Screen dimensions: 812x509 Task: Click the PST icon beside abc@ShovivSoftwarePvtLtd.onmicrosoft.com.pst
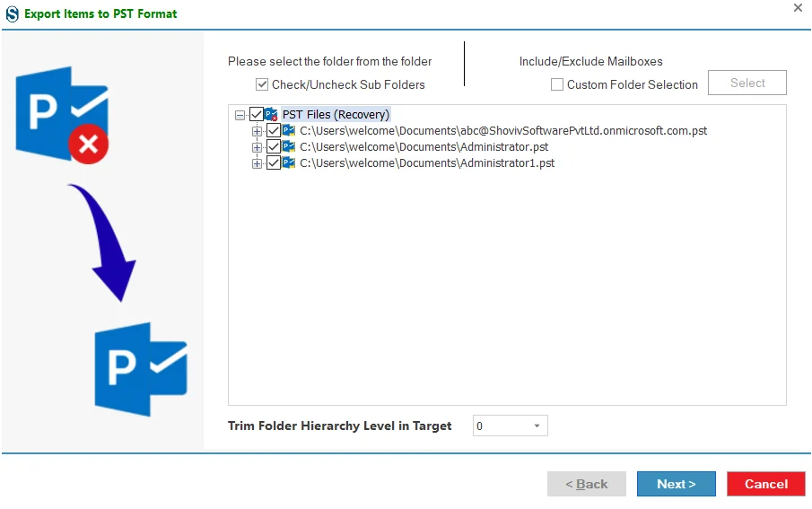click(x=289, y=131)
